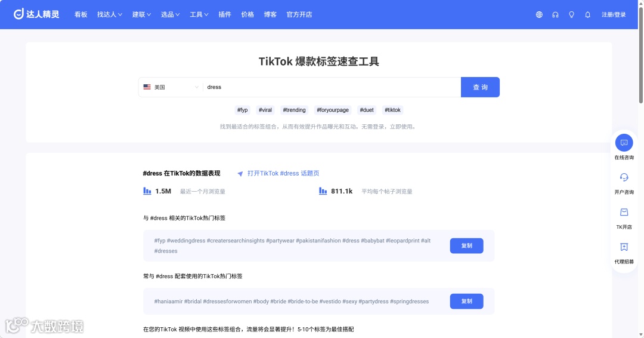This screenshot has height=338, width=644.
Task: Click the 查询 search button
Action: click(480, 87)
